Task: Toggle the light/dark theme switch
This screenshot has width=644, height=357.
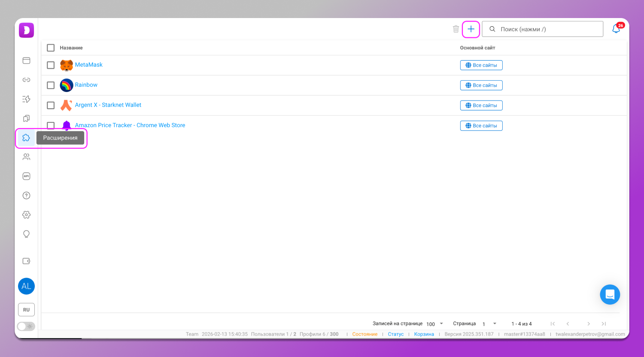Action: (26, 326)
